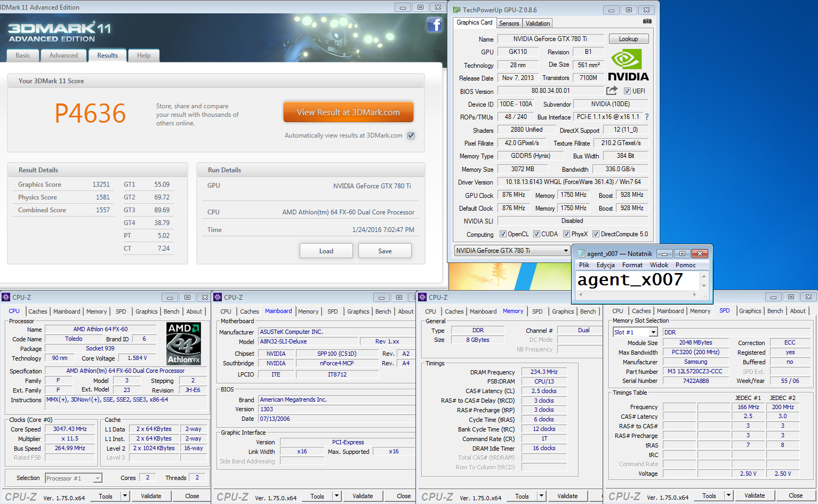Click the Load button in 3DMark
818x504 pixels.
coord(326,251)
